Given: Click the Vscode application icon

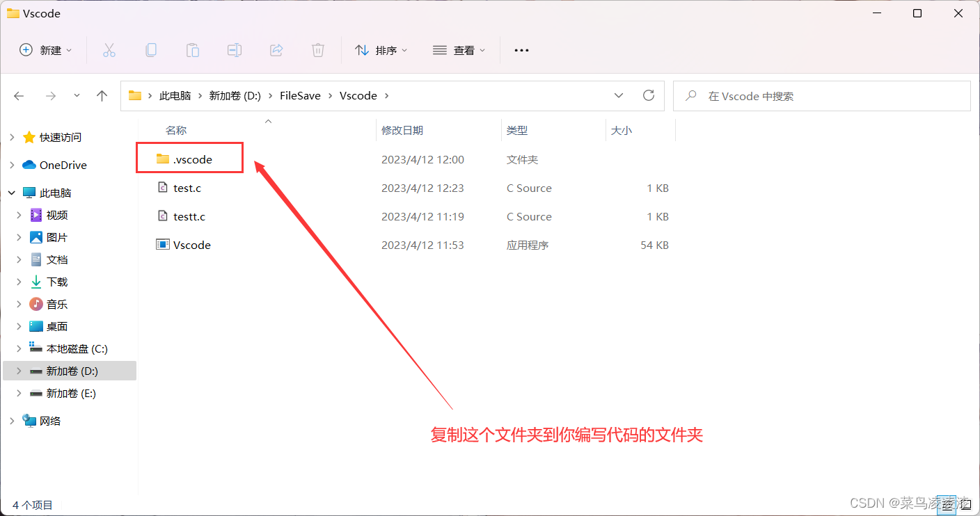Looking at the screenshot, I should [x=163, y=245].
